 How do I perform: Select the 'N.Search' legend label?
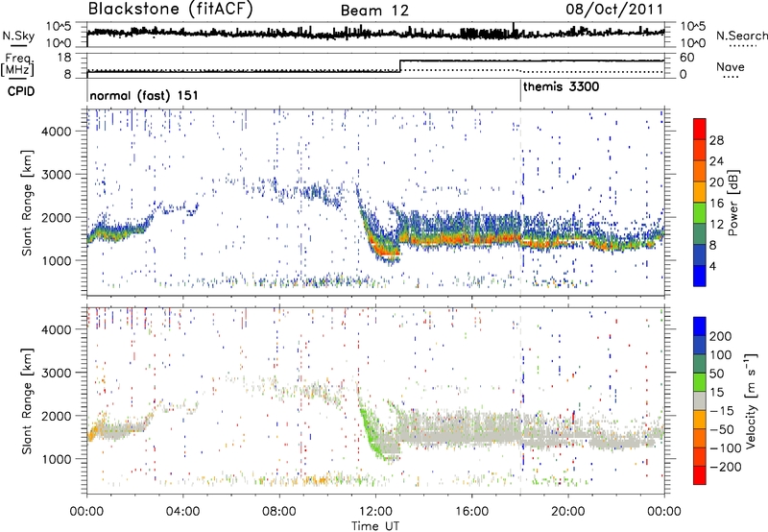click(x=741, y=36)
